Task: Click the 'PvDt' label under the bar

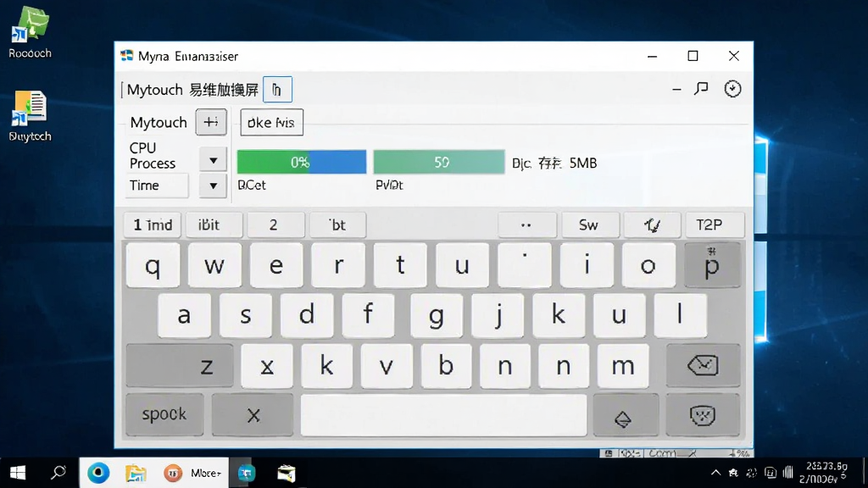Action: point(389,186)
